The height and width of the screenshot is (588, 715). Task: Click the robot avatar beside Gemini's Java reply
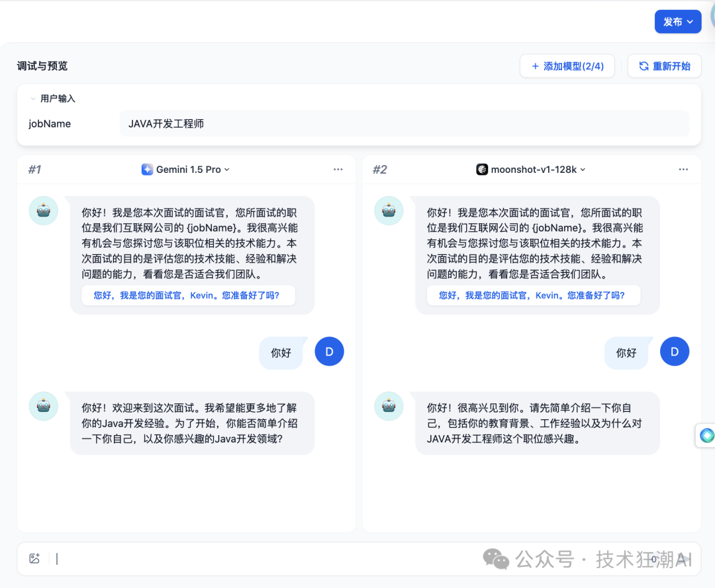pyautogui.click(x=43, y=406)
